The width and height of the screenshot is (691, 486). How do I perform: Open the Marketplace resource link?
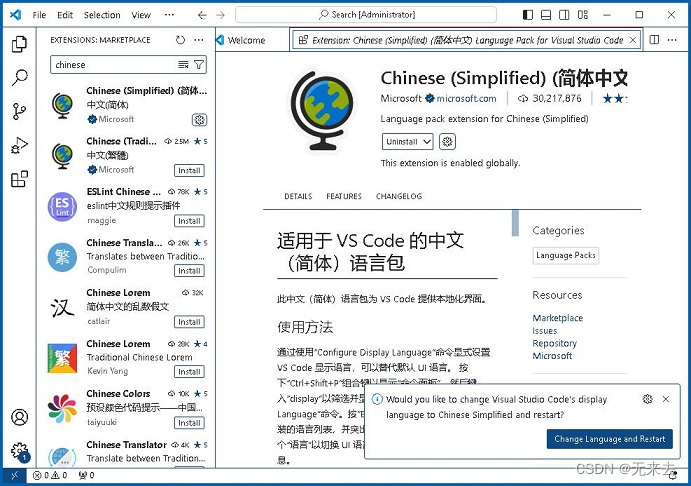(557, 318)
